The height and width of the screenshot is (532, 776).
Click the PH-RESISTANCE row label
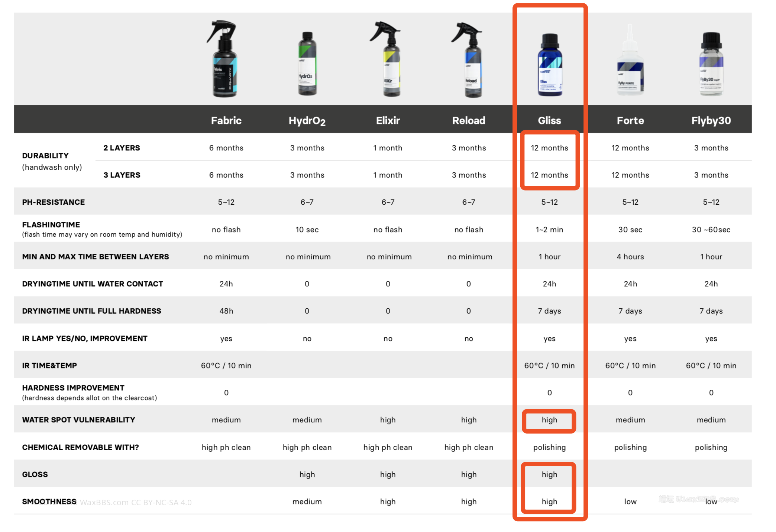coord(54,202)
